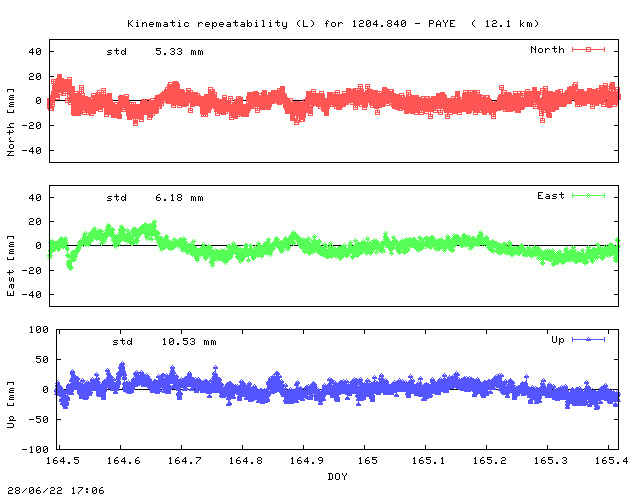The width and height of the screenshot is (640, 496).
Task: Click the 100 tick label on Up axis
Action: tap(39, 330)
